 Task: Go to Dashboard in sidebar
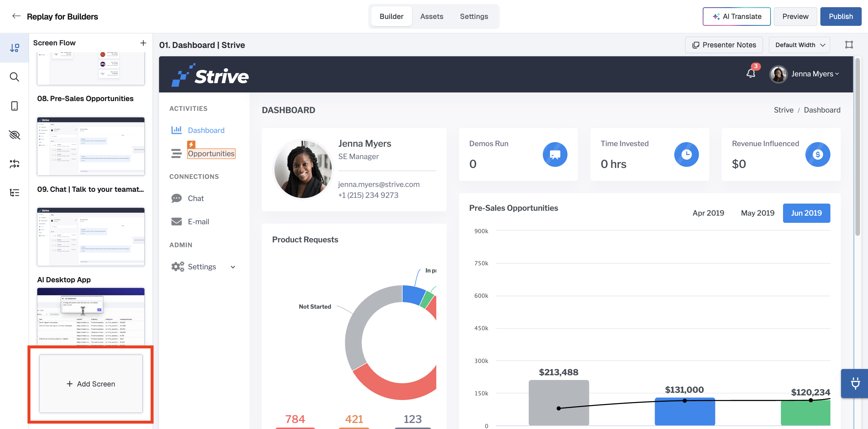click(206, 130)
